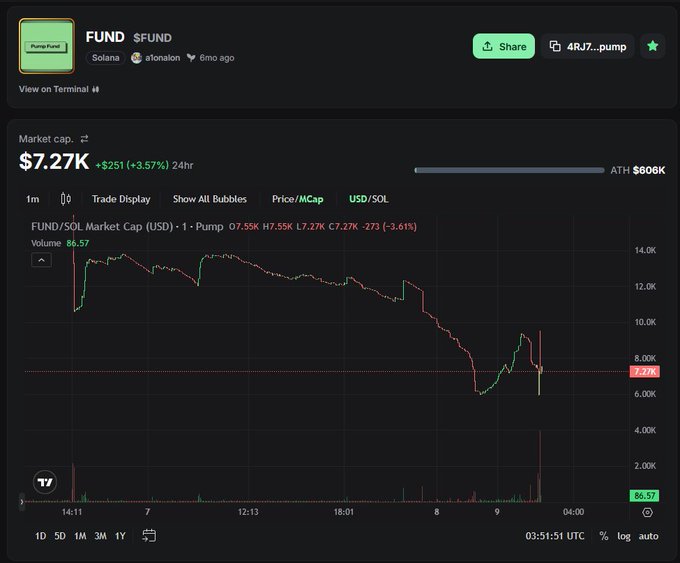The width and height of the screenshot is (680, 563).
Task: Click the ATH progress bar
Action: 509,170
